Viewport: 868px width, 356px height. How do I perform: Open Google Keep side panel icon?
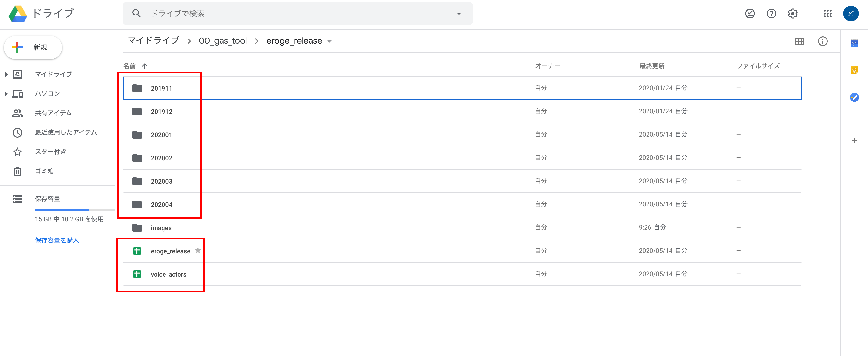pyautogui.click(x=854, y=70)
